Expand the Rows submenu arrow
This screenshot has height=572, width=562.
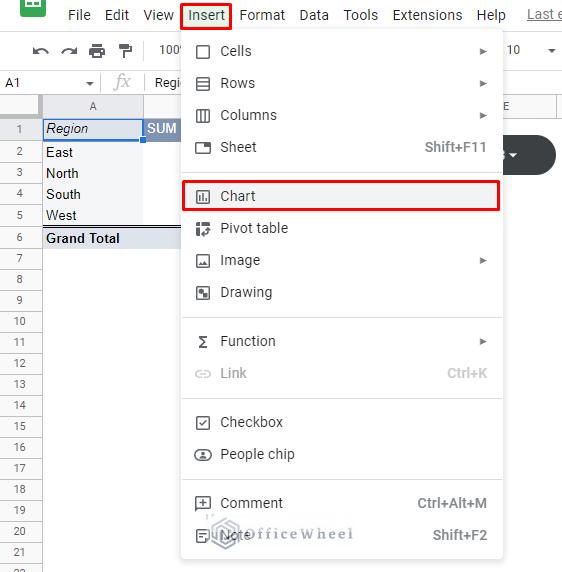pos(483,84)
